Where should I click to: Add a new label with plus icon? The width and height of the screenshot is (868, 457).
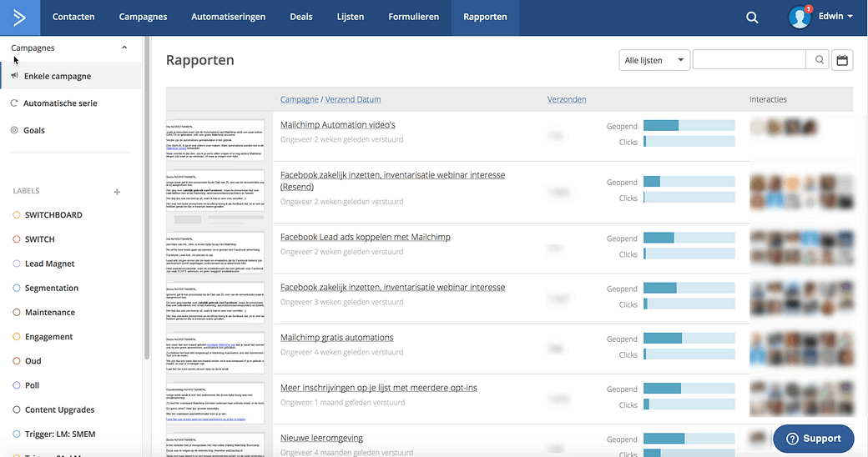(117, 192)
